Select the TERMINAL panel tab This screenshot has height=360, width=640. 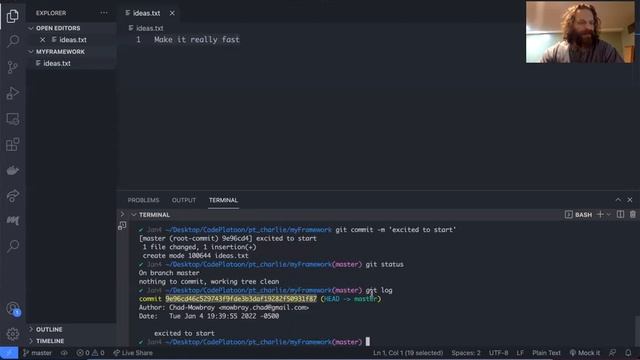pos(223,200)
